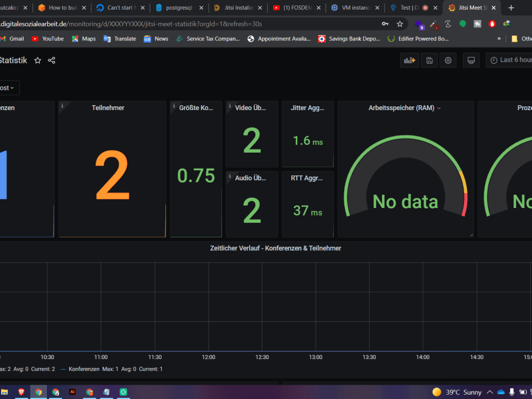Open dashboard settings gear

[x=448, y=61]
